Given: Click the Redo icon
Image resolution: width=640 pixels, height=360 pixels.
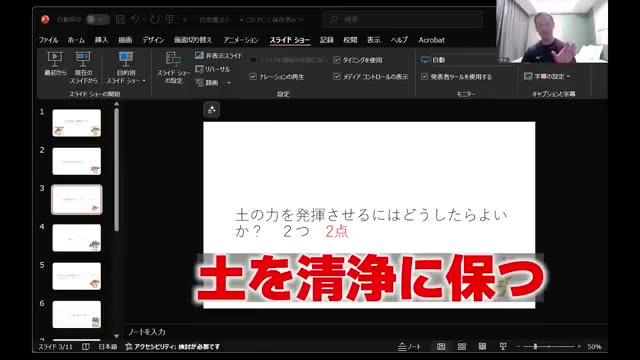Looking at the screenshot, I should click(x=154, y=19).
